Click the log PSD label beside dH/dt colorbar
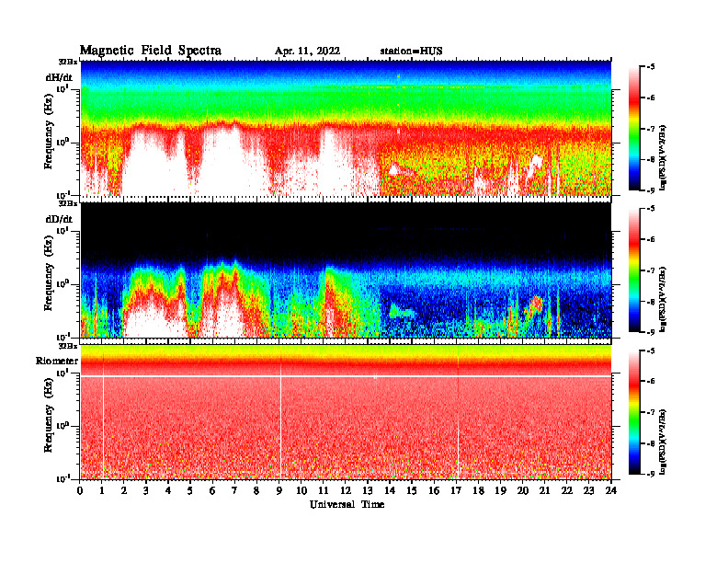Viewport: 728px width, 563px height. (663, 157)
